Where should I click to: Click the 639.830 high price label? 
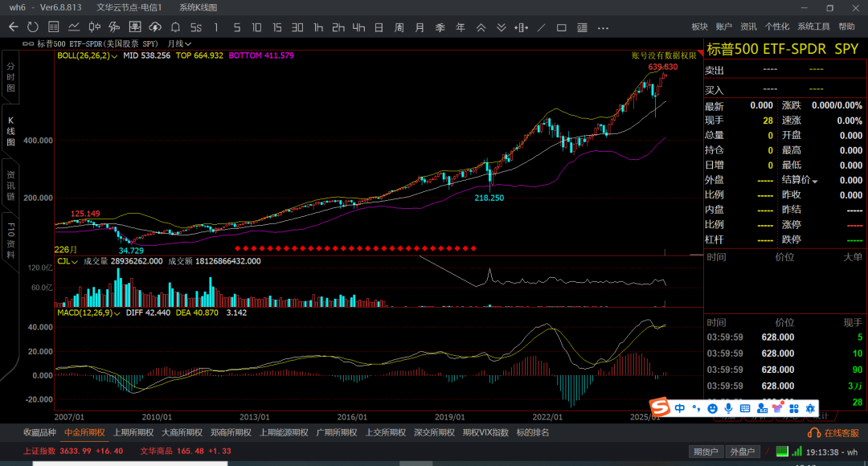click(x=662, y=67)
